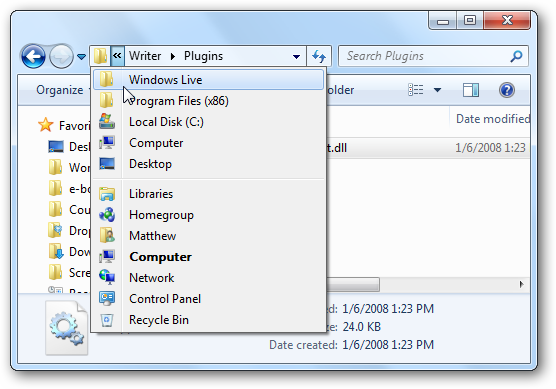Open the Matthew user folder entry
Viewport: 556px width, 389px height.
208,235
